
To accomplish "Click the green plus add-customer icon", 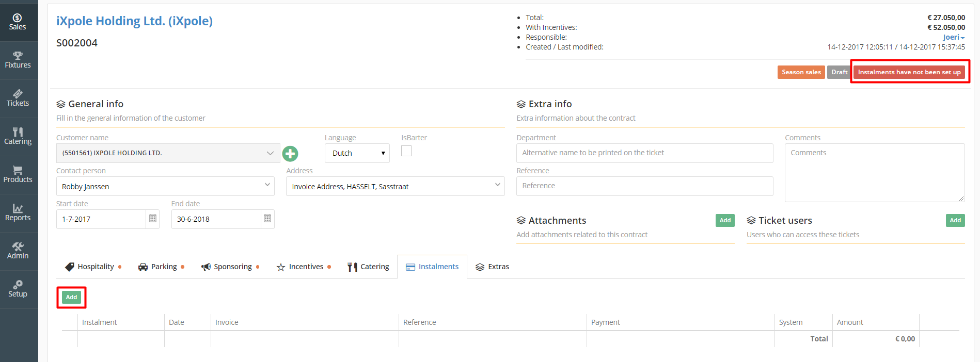I will pyautogui.click(x=290, y=154).
